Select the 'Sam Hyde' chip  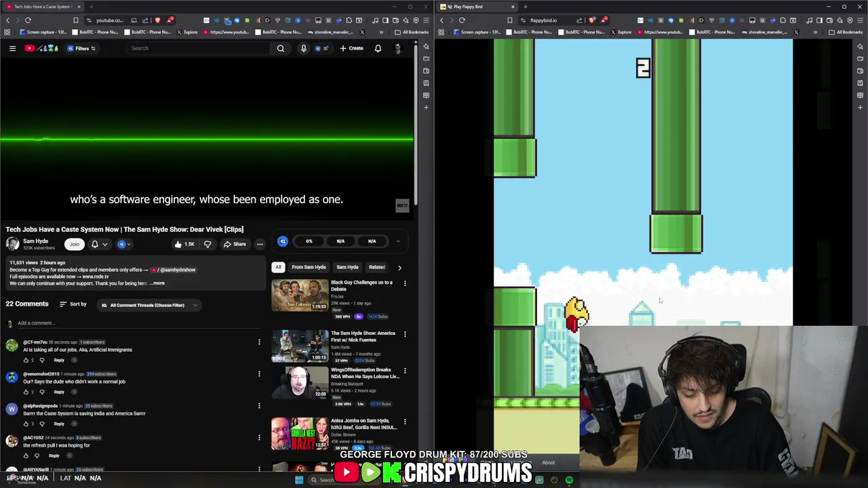point(347,267)
